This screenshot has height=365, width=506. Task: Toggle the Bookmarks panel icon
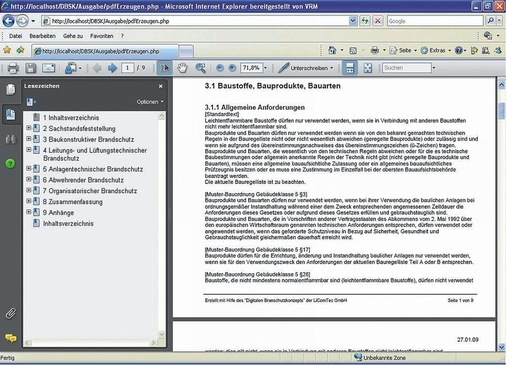click(x=11, y=114)
